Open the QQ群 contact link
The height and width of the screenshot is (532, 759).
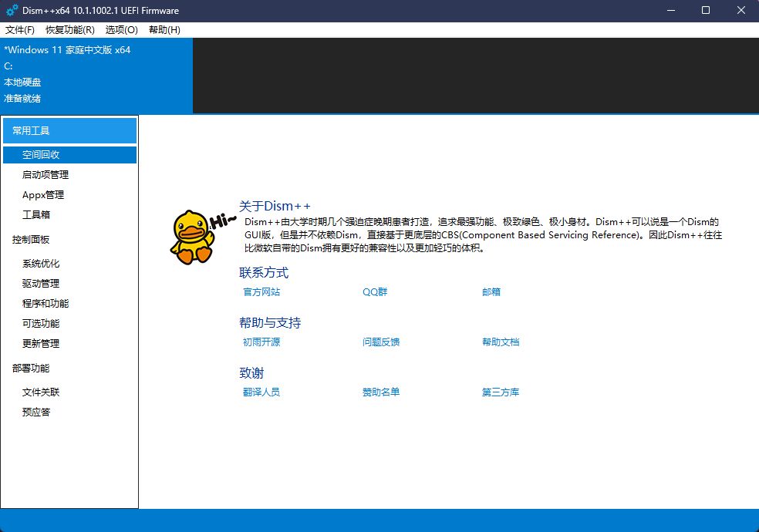(x=375, y=292)
